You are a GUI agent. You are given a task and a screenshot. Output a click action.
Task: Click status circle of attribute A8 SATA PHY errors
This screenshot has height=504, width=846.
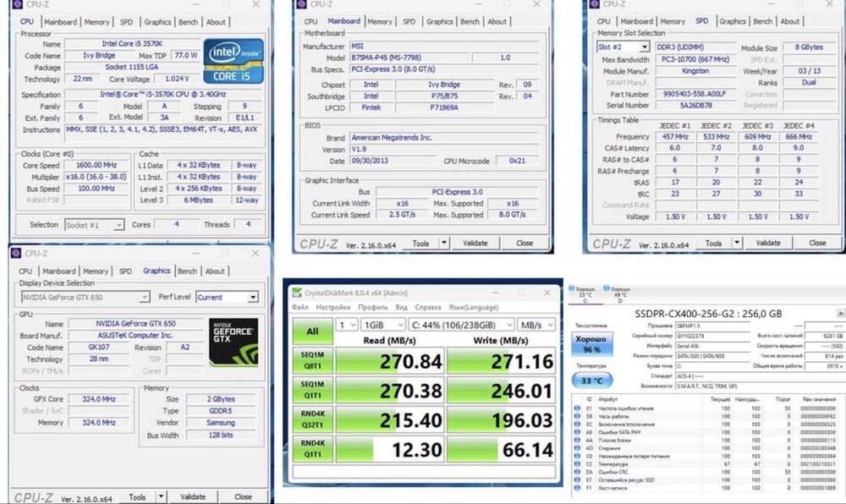pos(578,432)
